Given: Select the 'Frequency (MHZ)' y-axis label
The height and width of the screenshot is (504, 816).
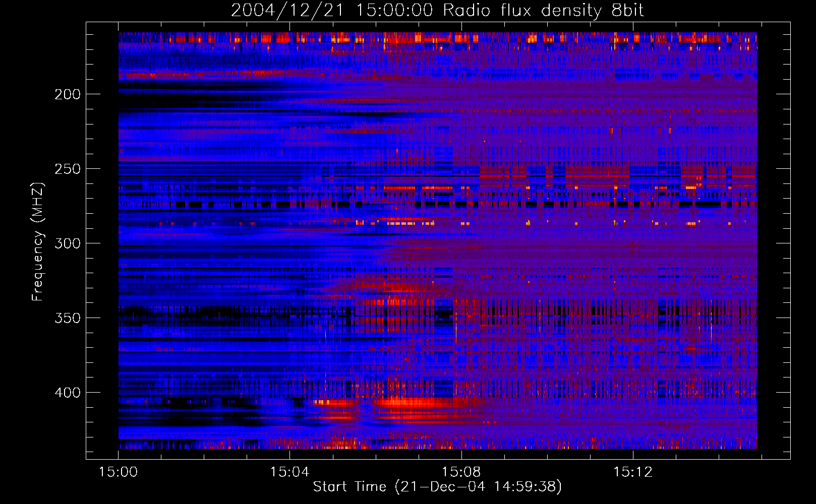Looking at the screenshot, I should tap(38, 241).
